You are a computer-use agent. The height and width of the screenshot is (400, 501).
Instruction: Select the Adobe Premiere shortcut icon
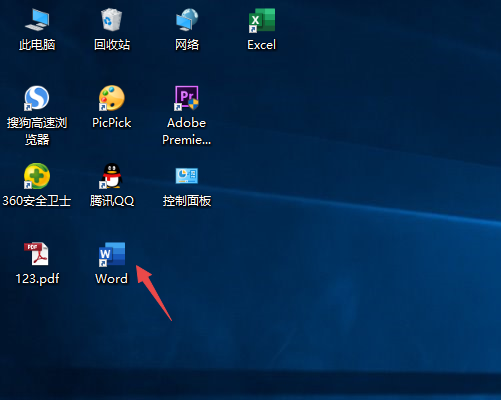pyautogui.click(x=187, y=98)
